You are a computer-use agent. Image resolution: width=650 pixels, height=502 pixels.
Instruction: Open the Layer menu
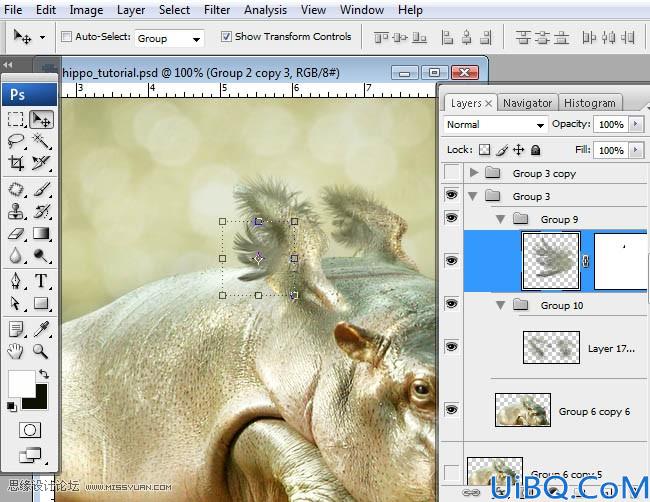(131, 10)
